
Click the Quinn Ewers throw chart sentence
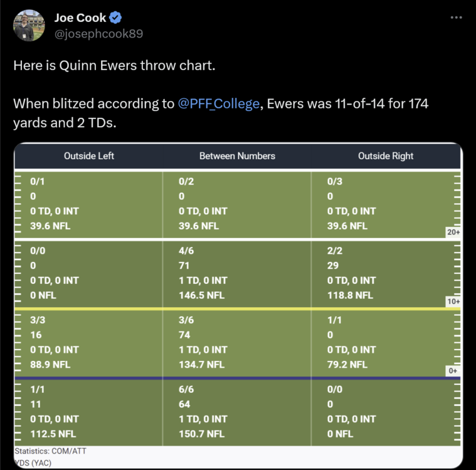pyautogui.click(x=114, y=65)
